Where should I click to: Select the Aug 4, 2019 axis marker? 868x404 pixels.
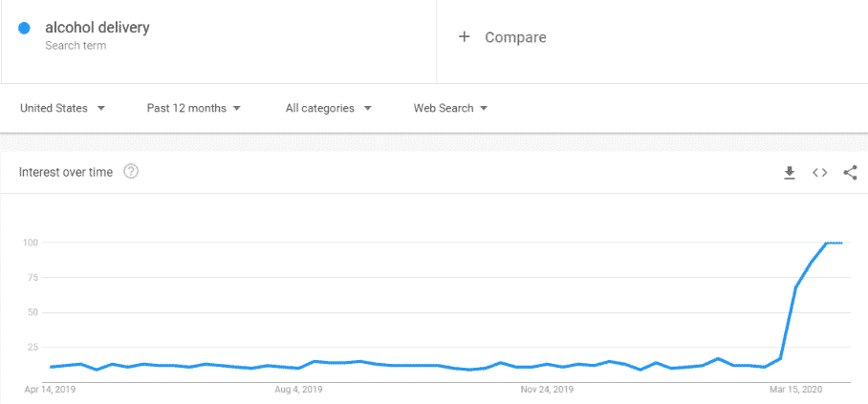coord(298,390)
